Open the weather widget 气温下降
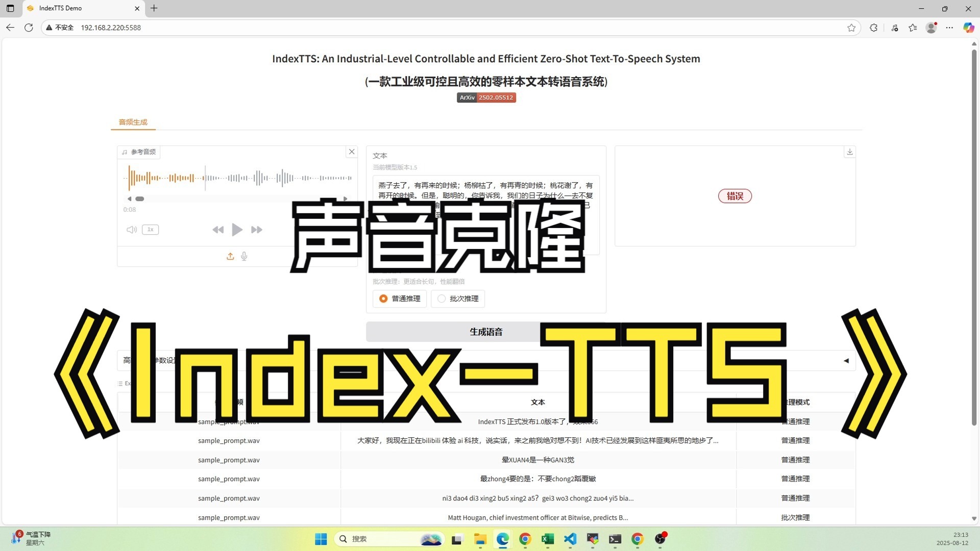 [x=32, y=538]
